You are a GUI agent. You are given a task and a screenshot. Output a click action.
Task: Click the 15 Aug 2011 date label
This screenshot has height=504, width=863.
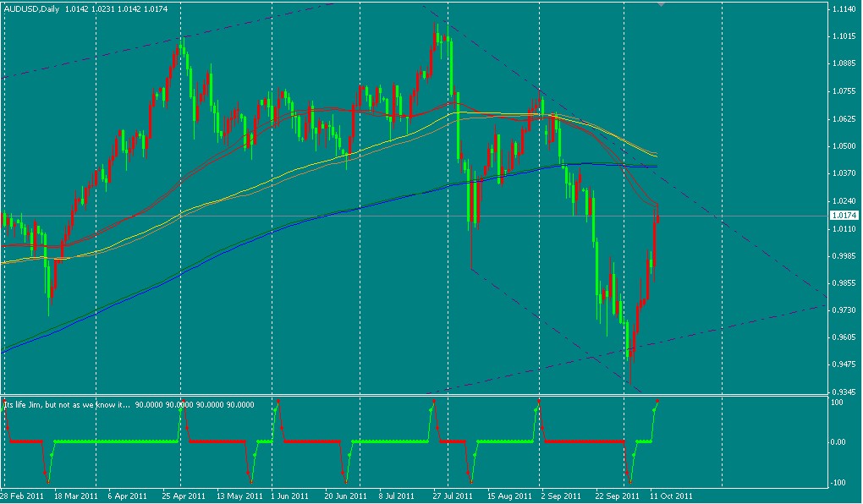pyautogui.click(x=509, y=496)
